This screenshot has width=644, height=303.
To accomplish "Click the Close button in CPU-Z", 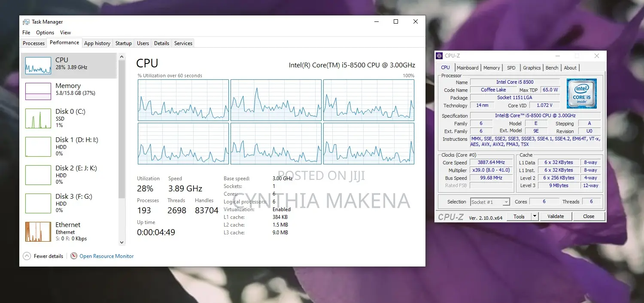I will (589, 216).
